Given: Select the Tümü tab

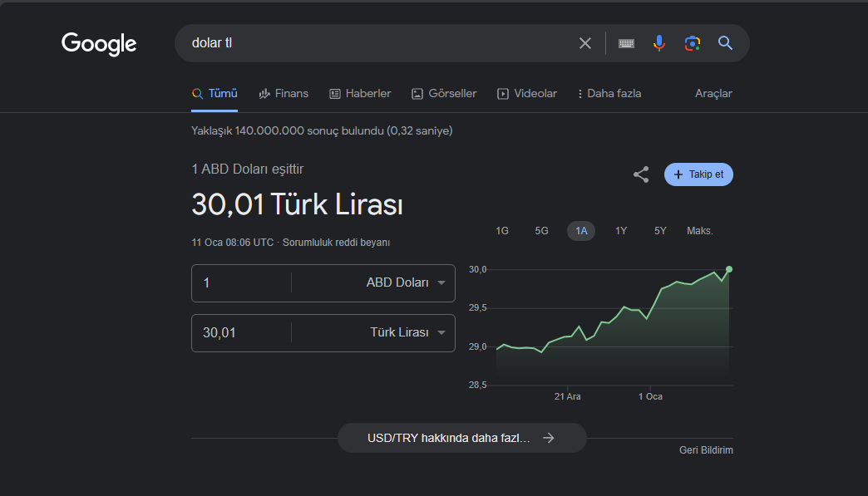Looking at the screenshot, I should pyautogui.click(x=215, y=93).
